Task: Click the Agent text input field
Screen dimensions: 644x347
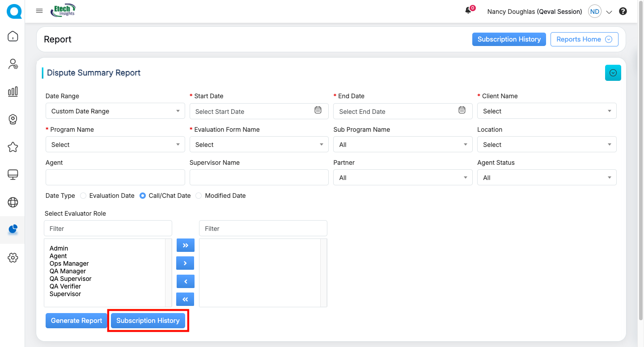Action: click(115, 177)
